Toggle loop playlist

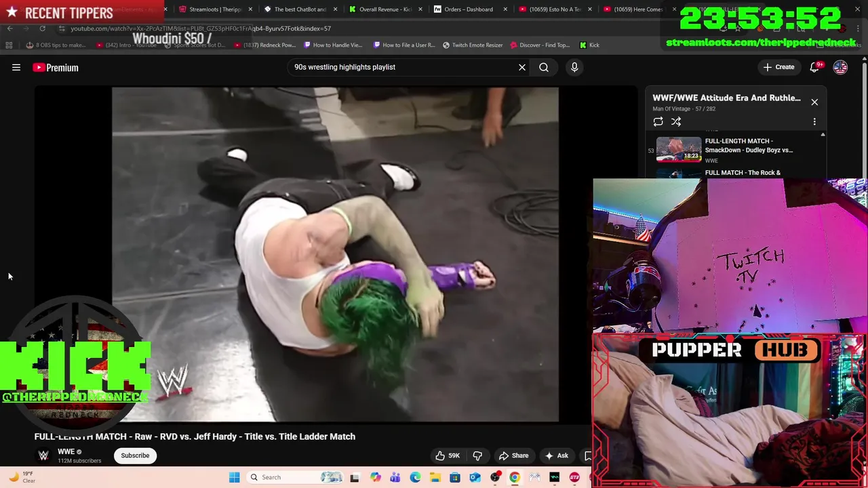[658, 121]
